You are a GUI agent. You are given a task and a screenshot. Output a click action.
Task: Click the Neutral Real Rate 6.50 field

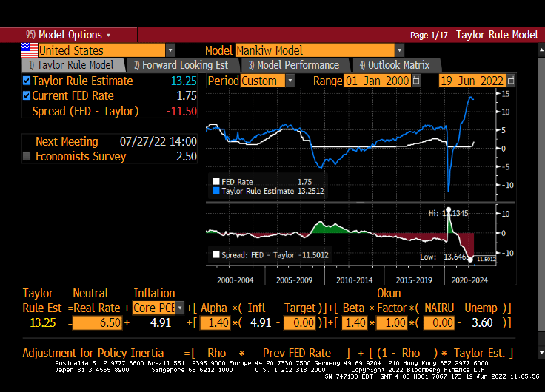98,322
